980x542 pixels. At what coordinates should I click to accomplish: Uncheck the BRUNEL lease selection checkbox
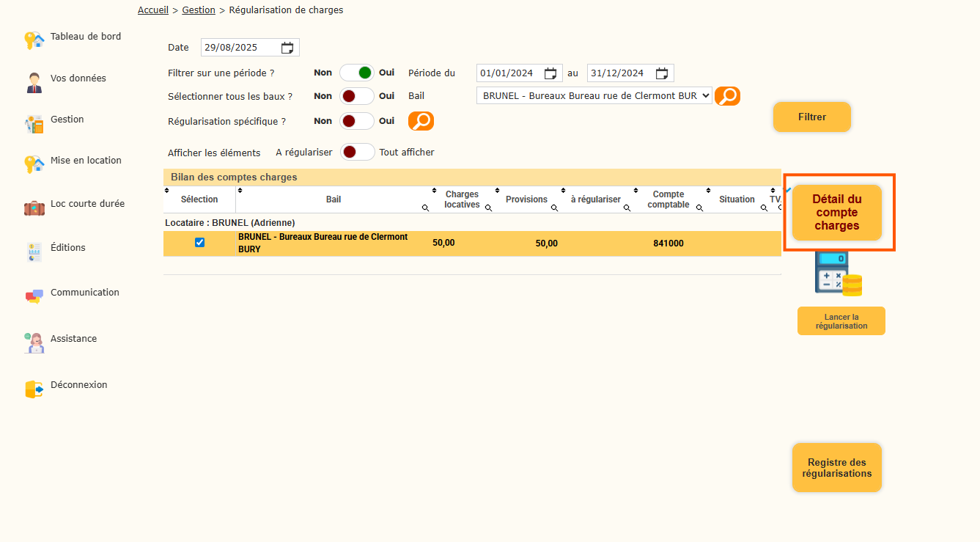(x=199, y=243)
